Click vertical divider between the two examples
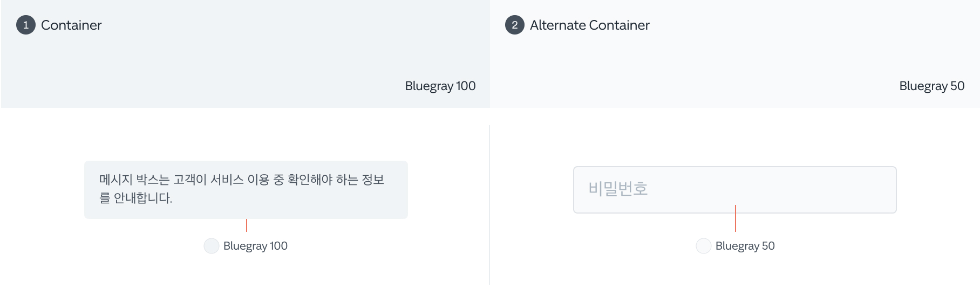 pos(489,205)
